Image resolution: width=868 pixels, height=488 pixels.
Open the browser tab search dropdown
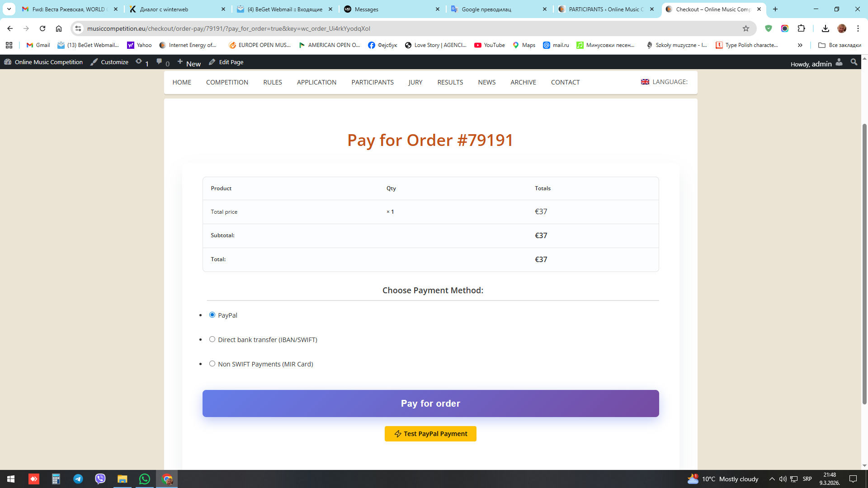(x=9, y=9)
